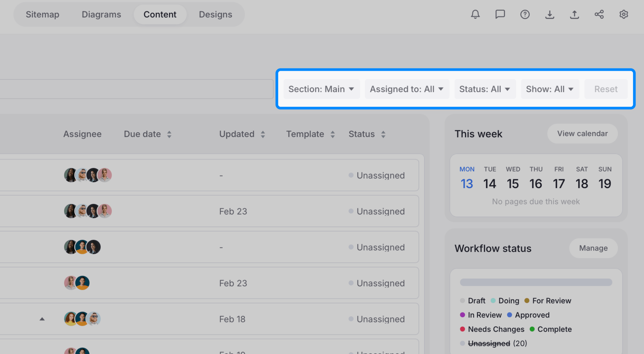This screenshot has height=354, width=644.
Task: Click the View calendar button
Action: [582, 134]
